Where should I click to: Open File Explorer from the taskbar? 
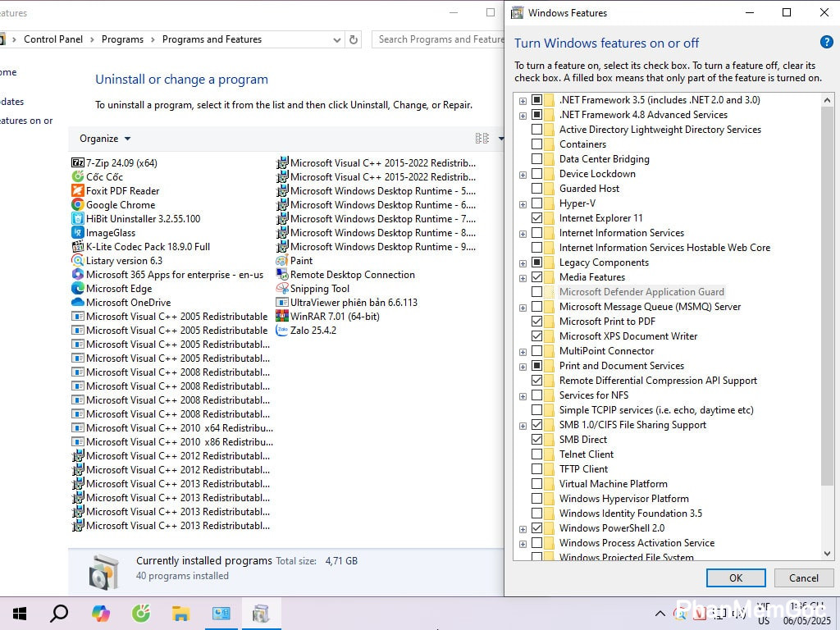tap(181, 614)
